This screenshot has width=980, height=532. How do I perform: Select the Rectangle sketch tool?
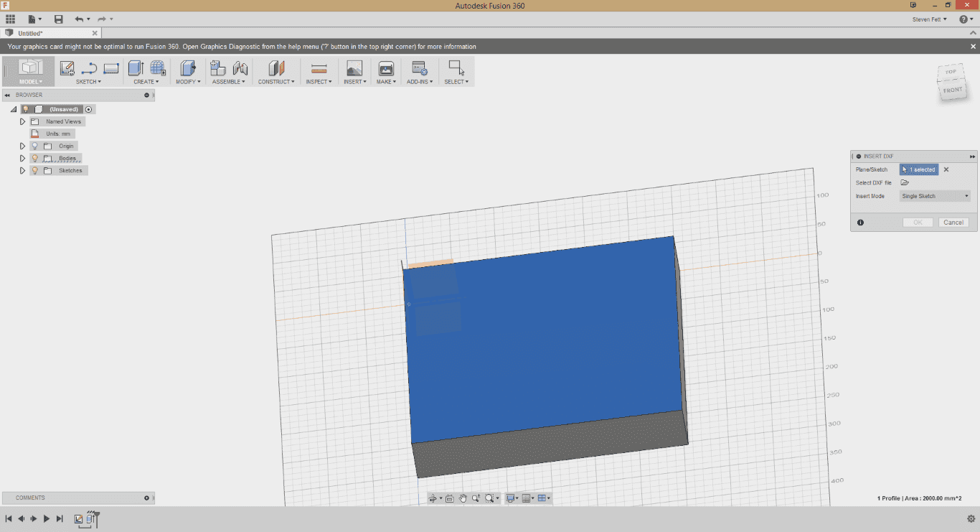111,69
